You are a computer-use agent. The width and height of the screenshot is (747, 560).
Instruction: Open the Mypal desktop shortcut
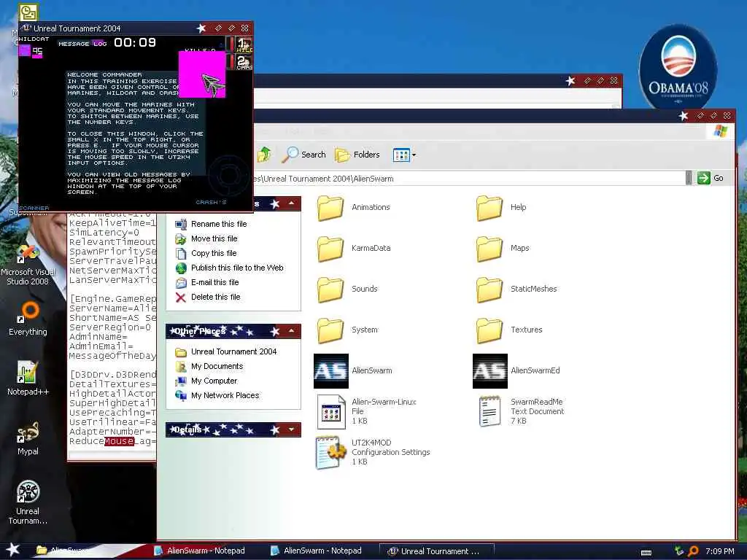28,438
